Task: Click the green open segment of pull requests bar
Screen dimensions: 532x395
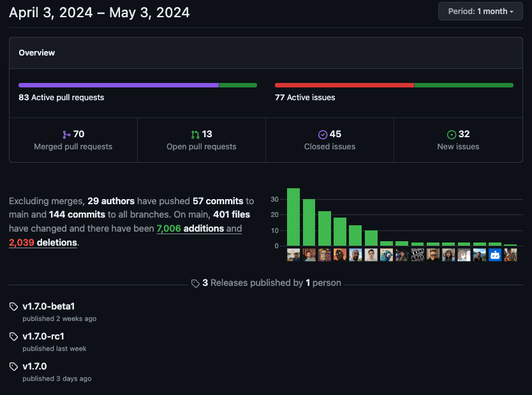Action: [238, 85]
